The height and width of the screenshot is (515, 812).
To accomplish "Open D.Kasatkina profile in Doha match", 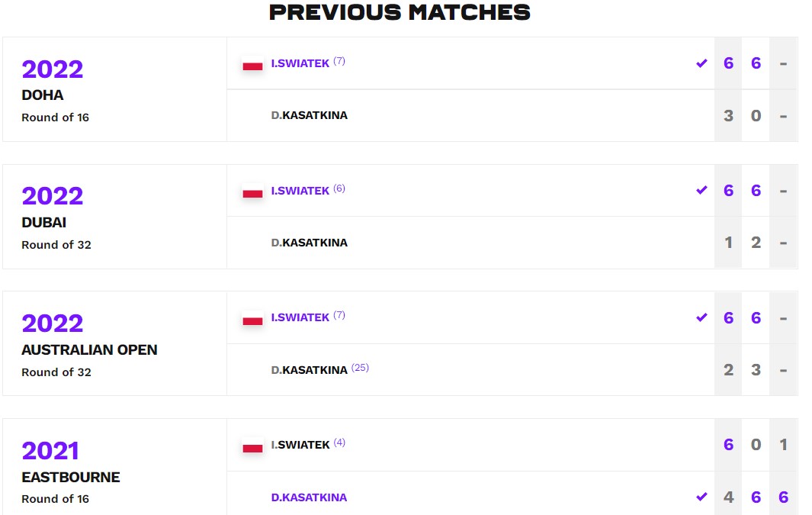I will (x=309, y=115).
